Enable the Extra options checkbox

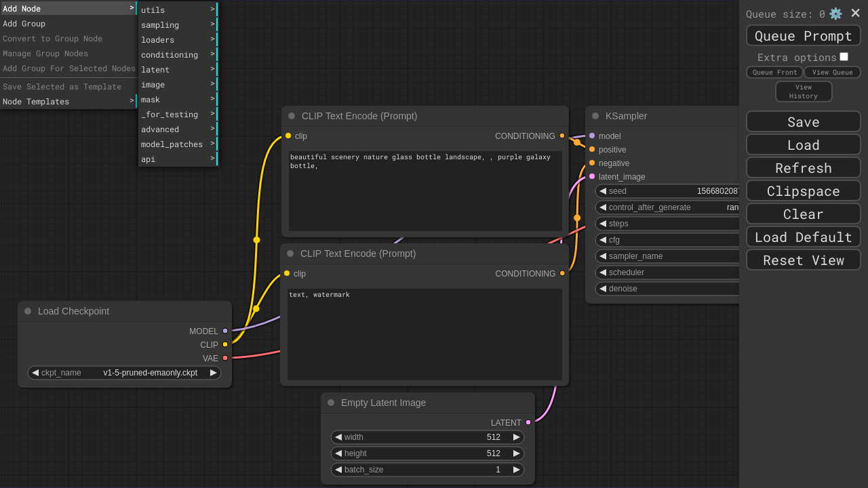click(x=844, y=57)
